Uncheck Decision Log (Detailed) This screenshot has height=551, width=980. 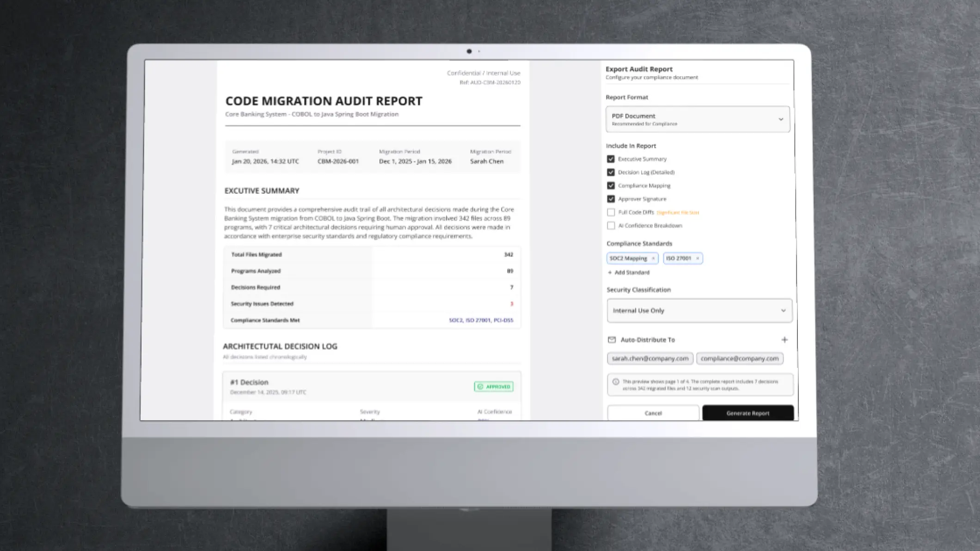[611, 172]
